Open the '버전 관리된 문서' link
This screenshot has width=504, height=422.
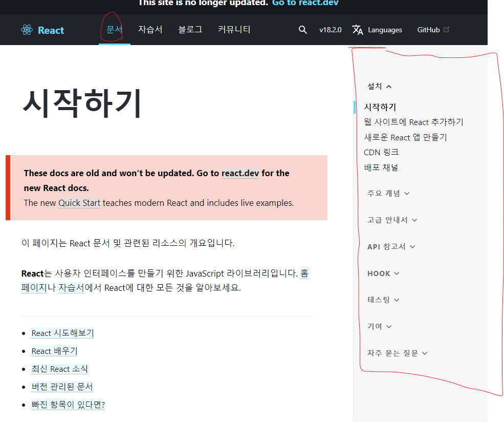pyautogui.click(x=62, y=387)
